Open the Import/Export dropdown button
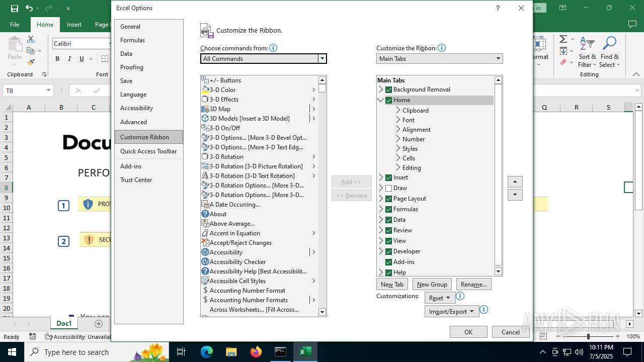The width and height of the screenshot is (644, 362). click(x=451, y=311)
